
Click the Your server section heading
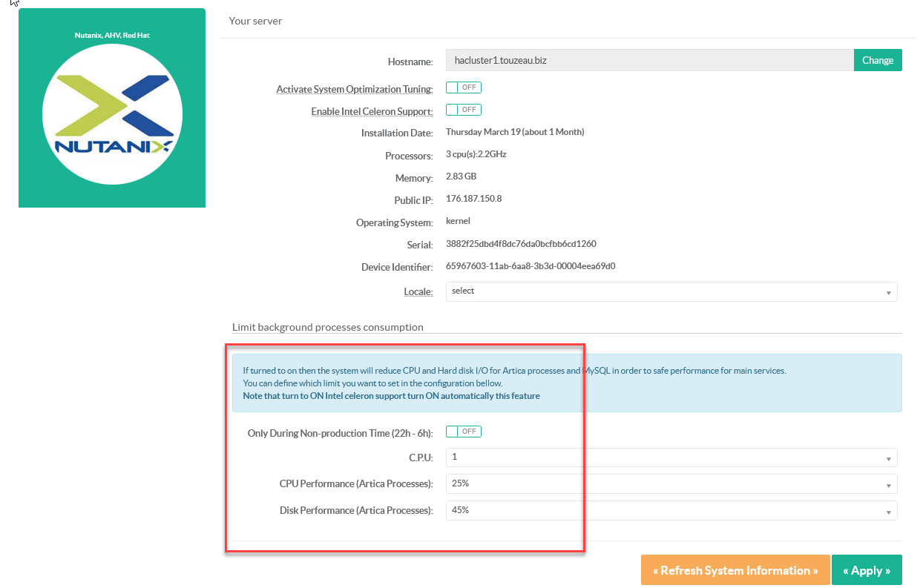[255, 21]
